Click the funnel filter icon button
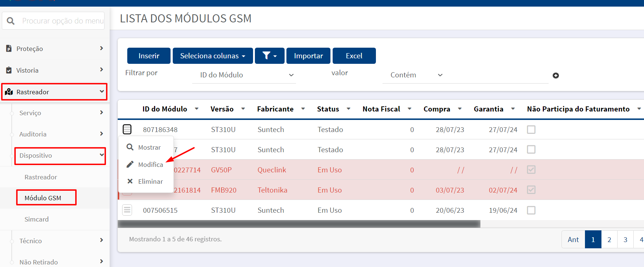This screenshot has height=267, width=644. point(270,56)
